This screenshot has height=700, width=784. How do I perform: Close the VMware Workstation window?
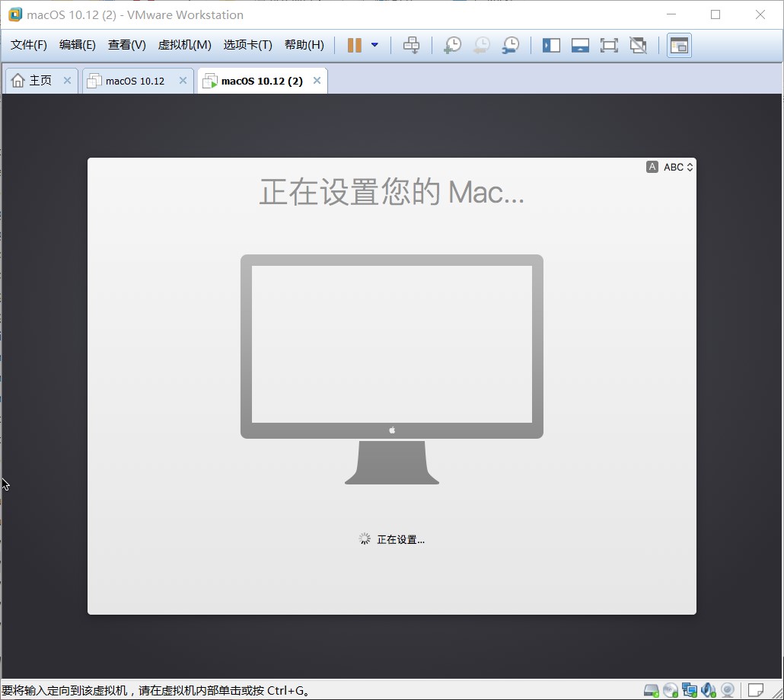click(x=760, y=14)
